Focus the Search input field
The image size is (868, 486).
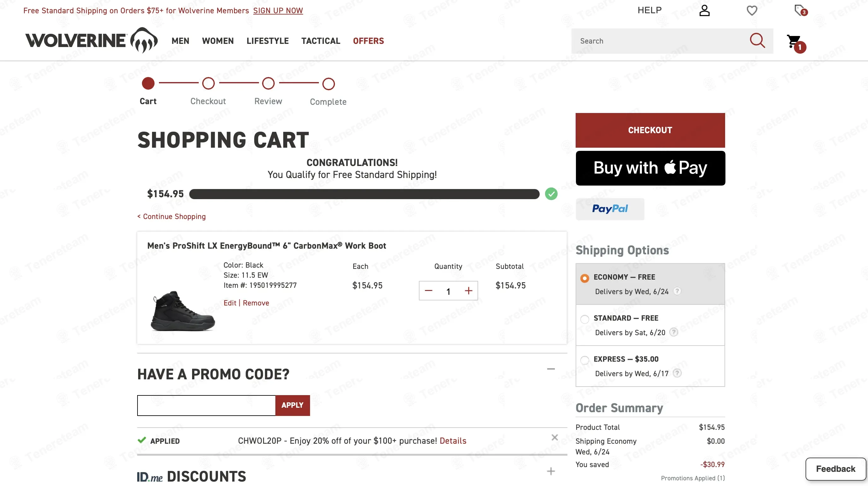pos(660,41)
